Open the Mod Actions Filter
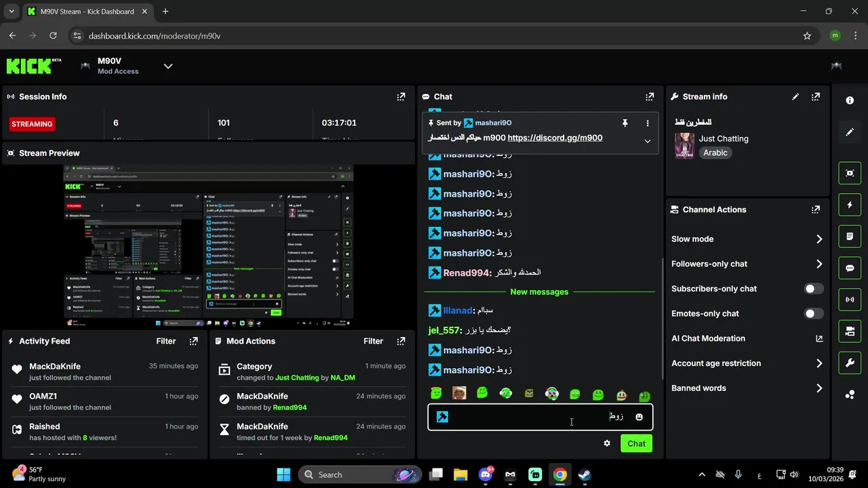The image size is (868, 488). click(374, 341)
